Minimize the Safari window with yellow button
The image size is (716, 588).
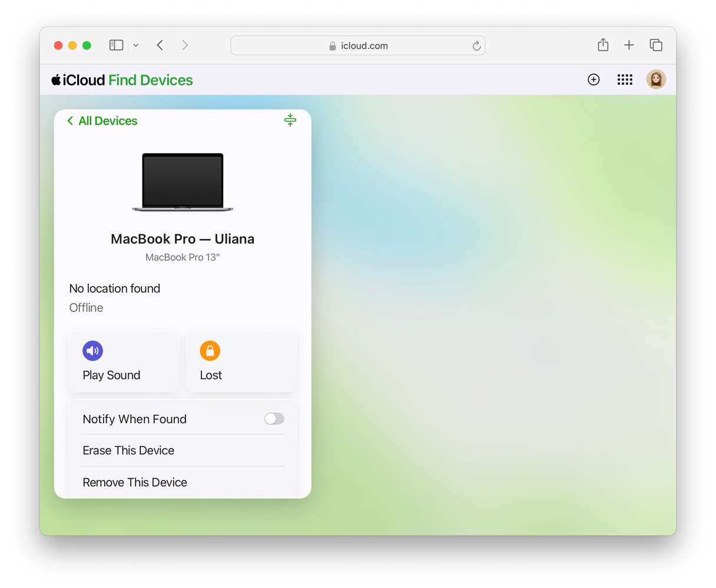[x=72, y=45]
